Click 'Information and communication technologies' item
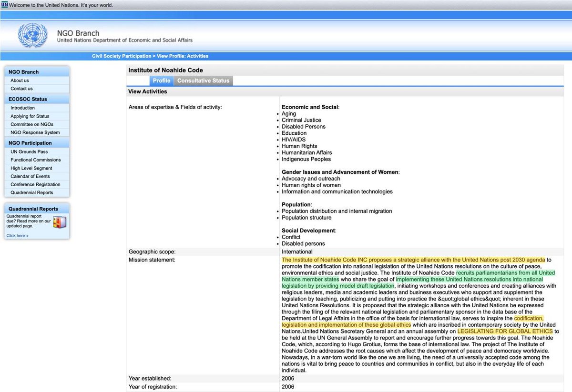This screenshot has width=572, height=392. [x=337, y=191]
